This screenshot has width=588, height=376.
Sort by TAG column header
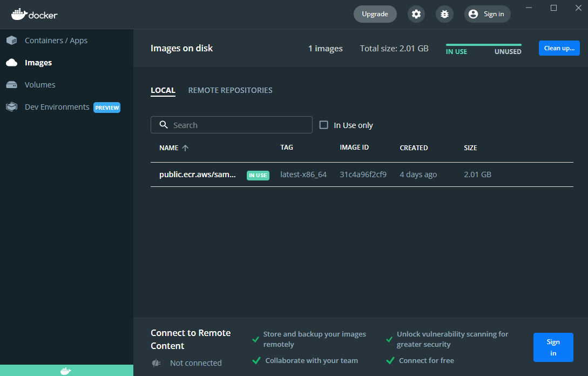coord(287,147)
